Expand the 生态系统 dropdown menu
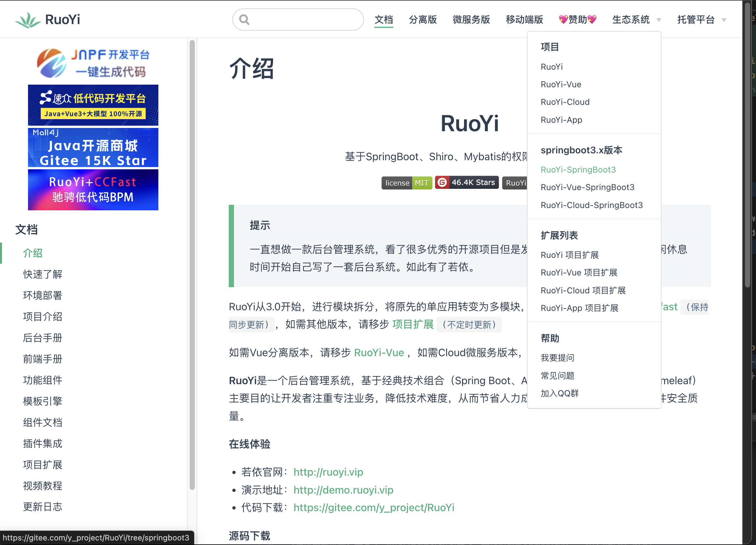 pos(636,20)
